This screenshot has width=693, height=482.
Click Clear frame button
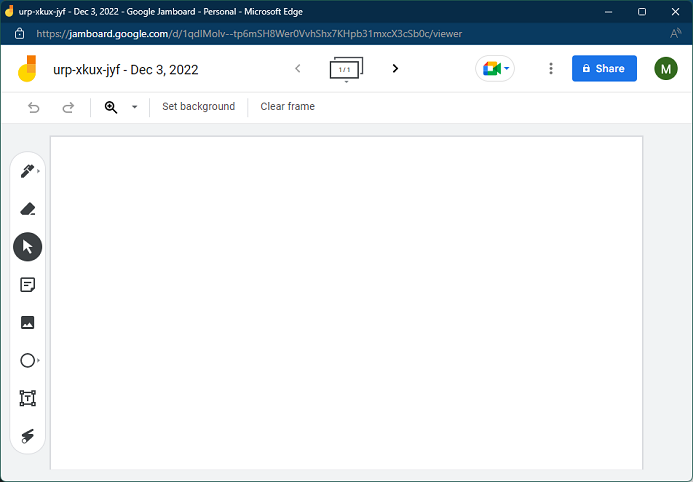[x=287, y=106]
